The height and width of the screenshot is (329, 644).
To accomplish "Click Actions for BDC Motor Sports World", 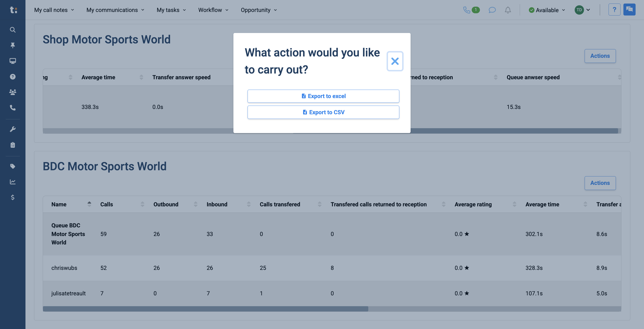I will pos(600,183).
